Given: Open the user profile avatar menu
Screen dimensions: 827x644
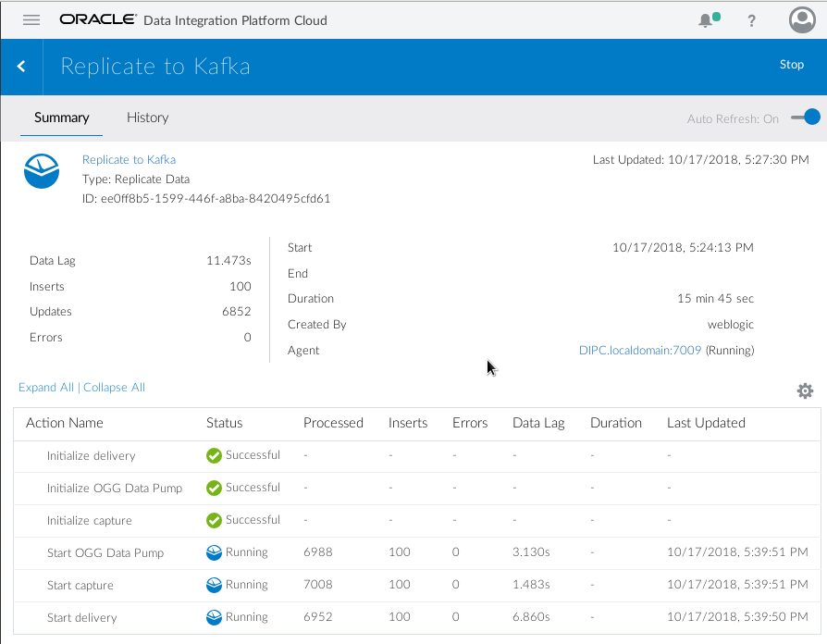Looking at the screenshot, I should (x=801, y=19).
